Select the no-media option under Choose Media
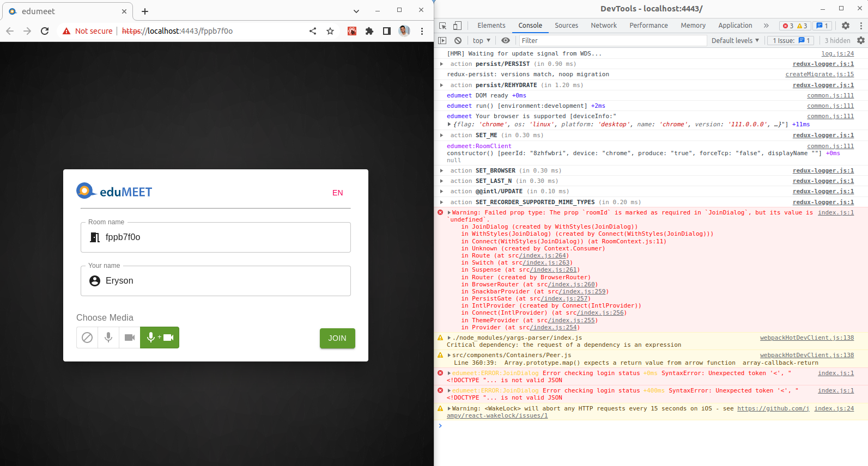This screenshot has width=868, height=466. point(87,338)
